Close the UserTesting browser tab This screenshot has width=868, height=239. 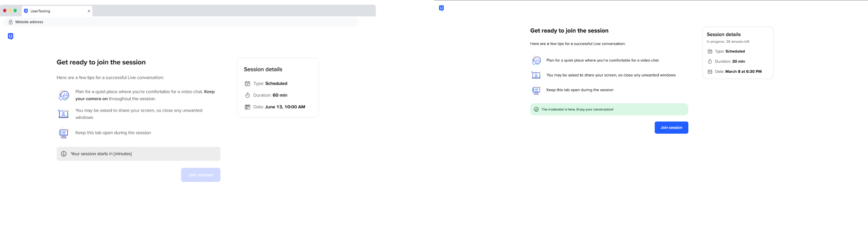(x=89, y=11)
